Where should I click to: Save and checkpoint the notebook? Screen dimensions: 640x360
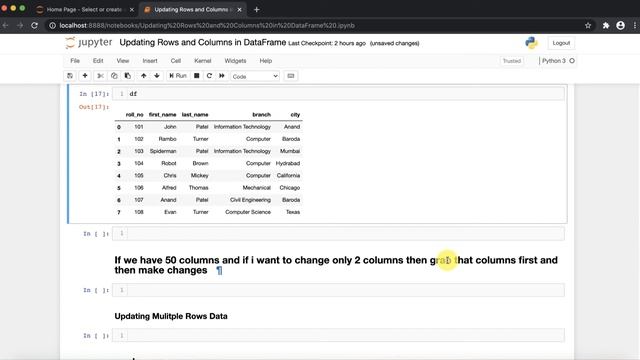[x=70, y=76]
